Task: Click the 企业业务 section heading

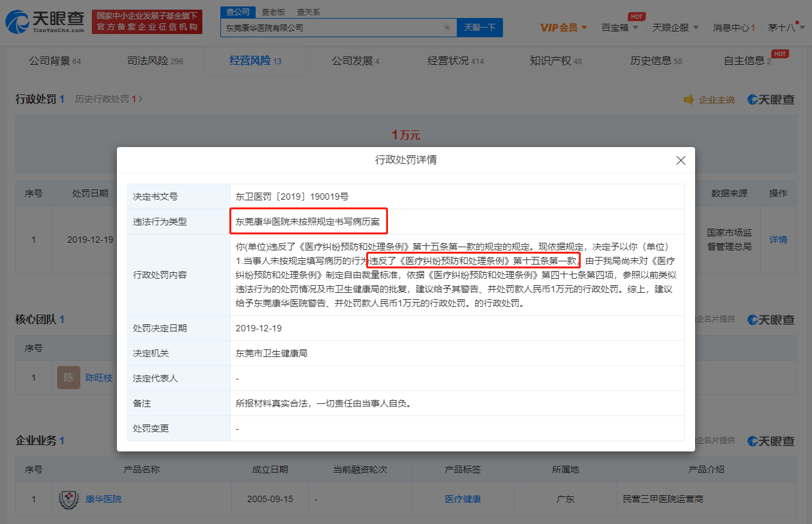Action: (36, 441)
